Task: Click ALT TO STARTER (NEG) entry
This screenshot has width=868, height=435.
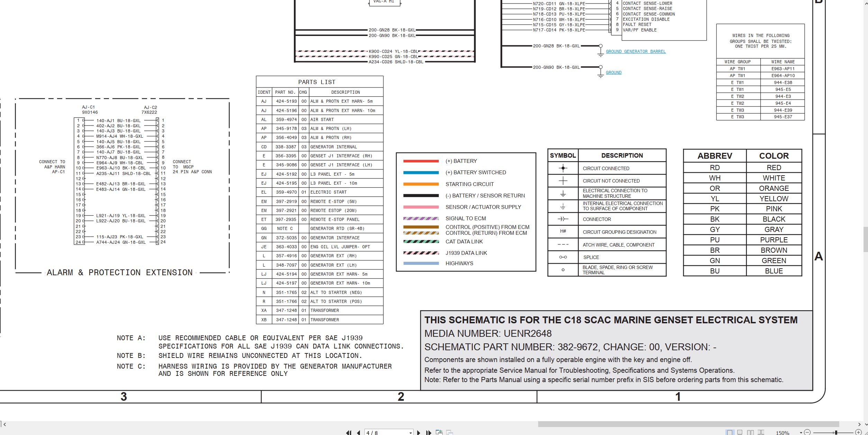Action: pos(336,293)
